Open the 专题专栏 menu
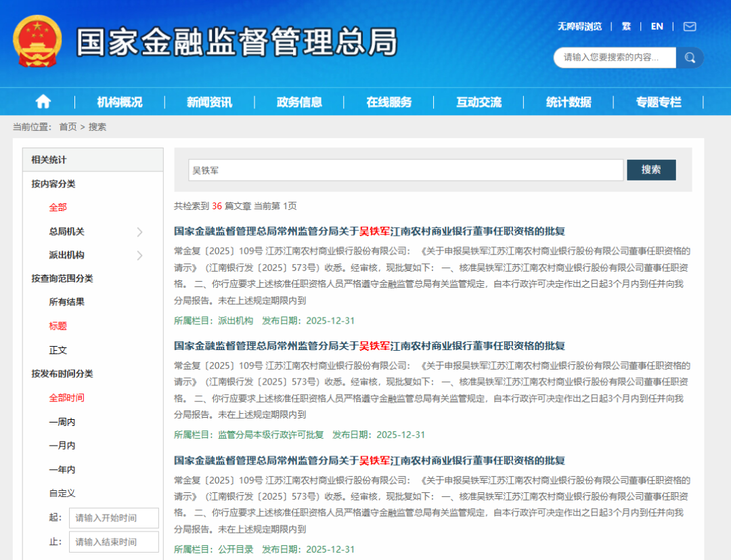 (659, 102)
